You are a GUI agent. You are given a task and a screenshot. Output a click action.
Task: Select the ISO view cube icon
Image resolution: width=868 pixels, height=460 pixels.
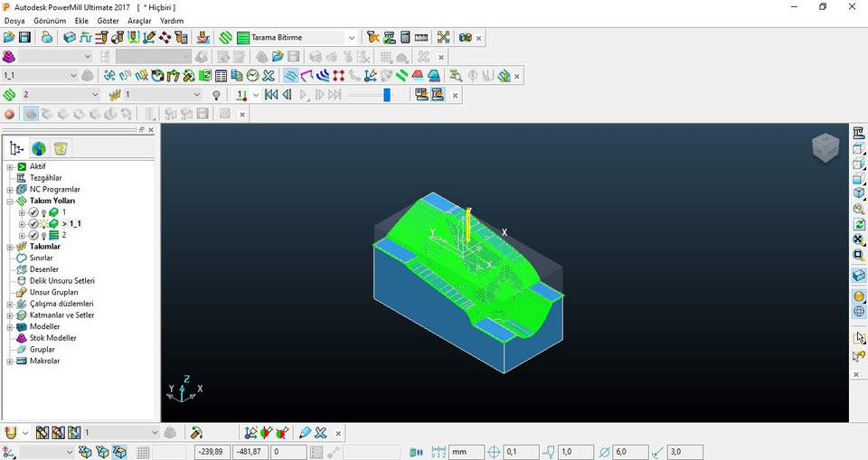coord(859,193)
